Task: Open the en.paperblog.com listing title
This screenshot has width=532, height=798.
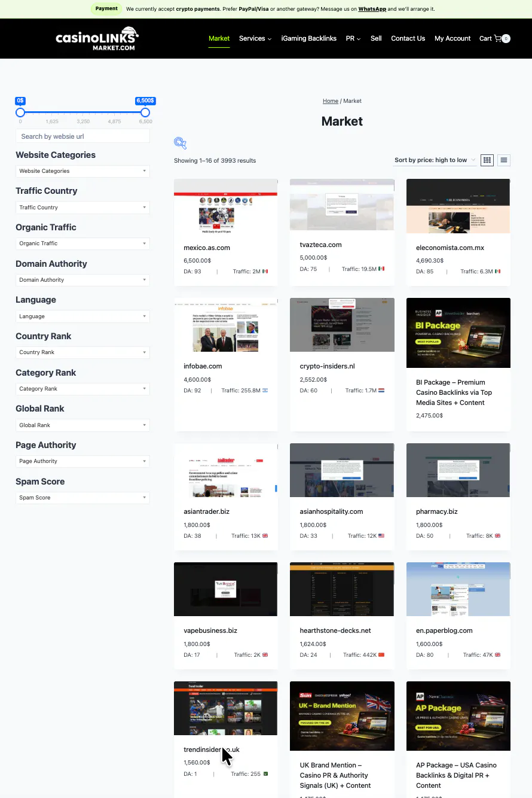Action: pyautogui.click(x=444, y=631)
